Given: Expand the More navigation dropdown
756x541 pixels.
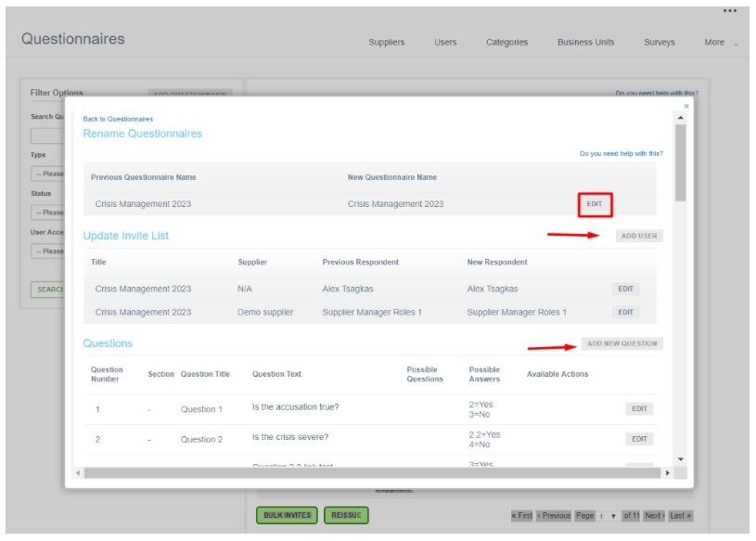Looking at the screenshot, I should pos(721,43).
